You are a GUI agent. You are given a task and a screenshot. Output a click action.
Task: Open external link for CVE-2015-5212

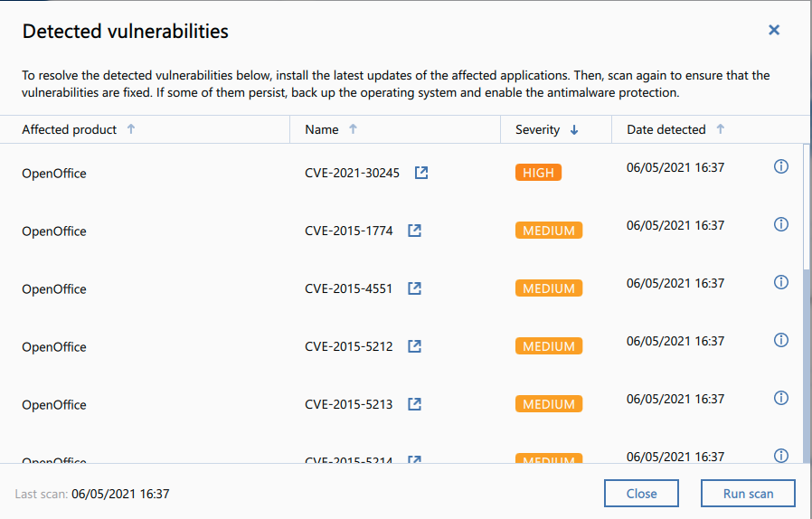click(x=415, y=346)
